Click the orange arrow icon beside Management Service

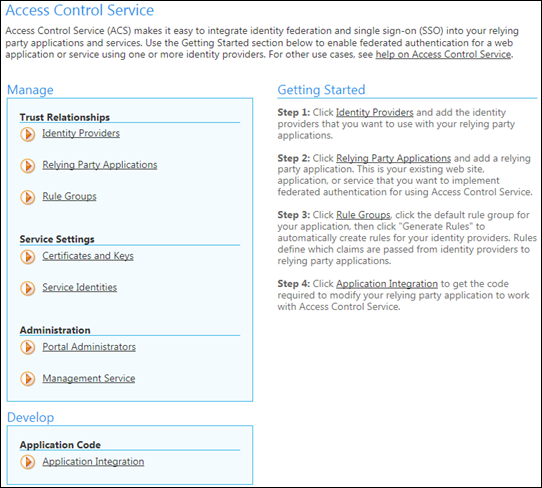28,379
